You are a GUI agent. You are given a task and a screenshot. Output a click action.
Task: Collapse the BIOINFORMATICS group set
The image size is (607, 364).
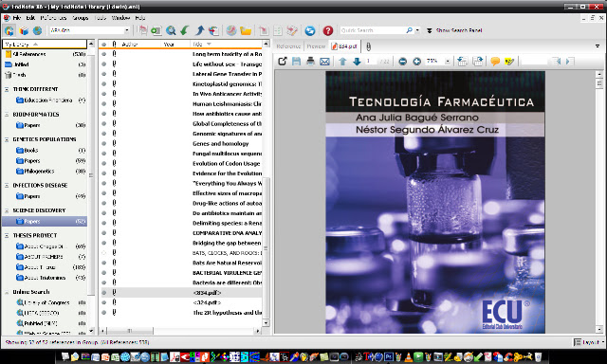tap(7, 115)
